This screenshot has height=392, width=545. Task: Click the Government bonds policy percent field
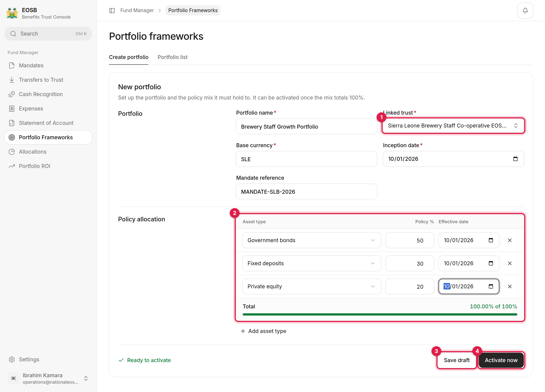tap(410, 240)
